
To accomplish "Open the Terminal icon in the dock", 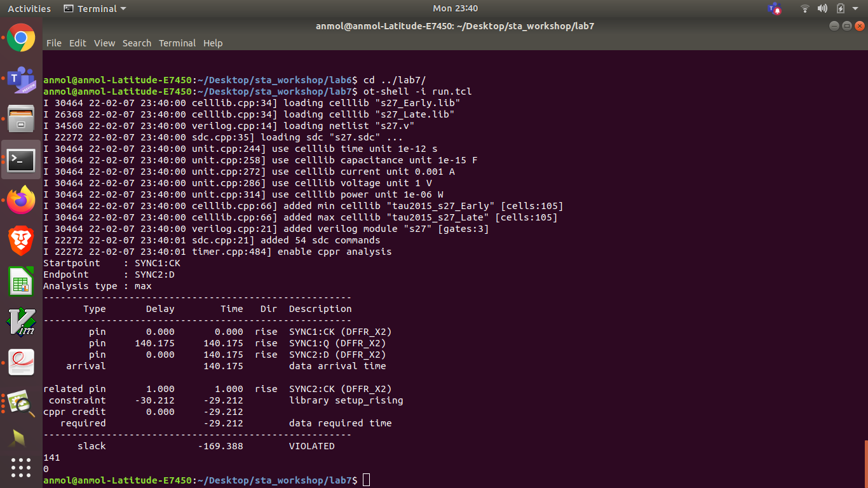I will click(21, 160).
